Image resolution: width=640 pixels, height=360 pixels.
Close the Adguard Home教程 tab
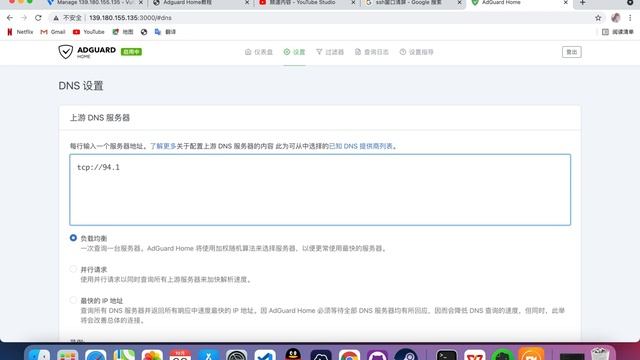247,3
